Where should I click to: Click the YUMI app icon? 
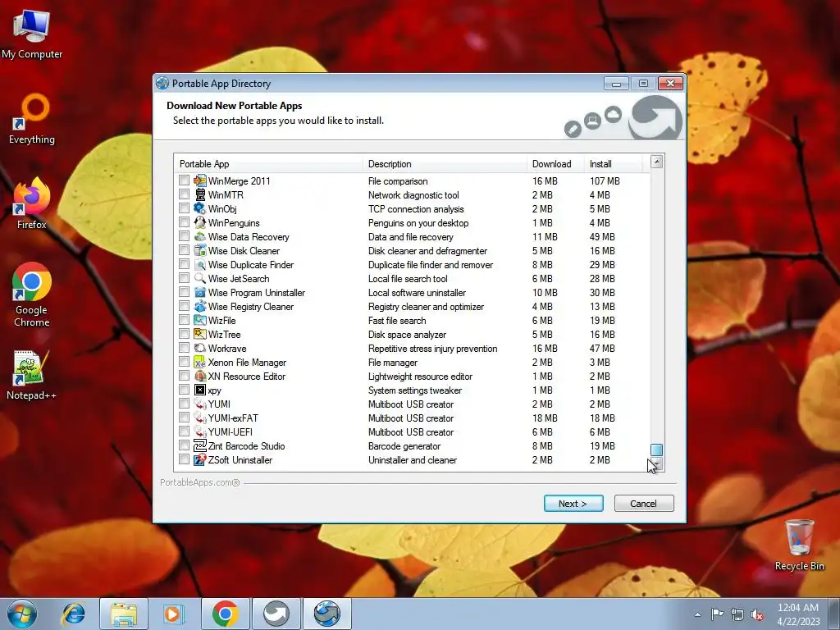pyautogui.click(x=200, y=404)
